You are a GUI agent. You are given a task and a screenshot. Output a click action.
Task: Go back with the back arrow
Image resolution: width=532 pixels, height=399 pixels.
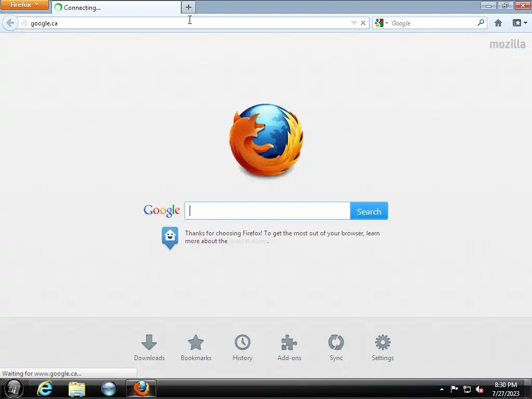click(x=10, y=23)
